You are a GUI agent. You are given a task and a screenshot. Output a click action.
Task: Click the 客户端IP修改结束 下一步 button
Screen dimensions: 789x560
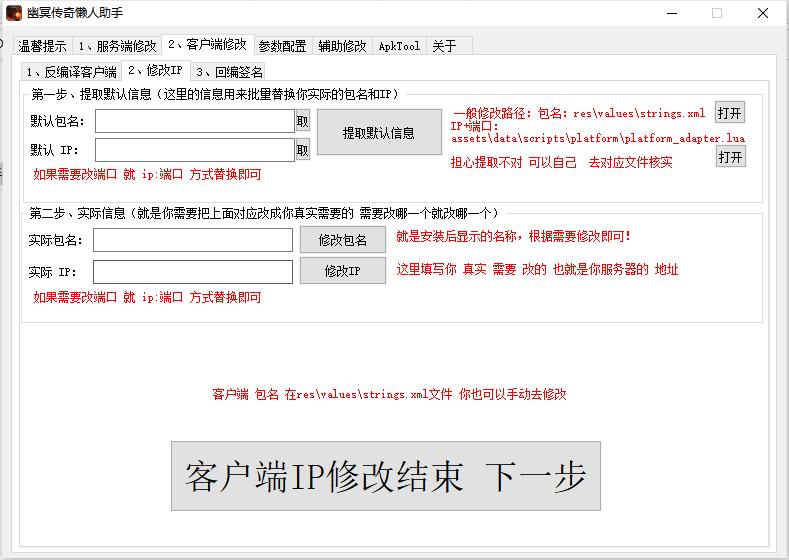(385, 476)
